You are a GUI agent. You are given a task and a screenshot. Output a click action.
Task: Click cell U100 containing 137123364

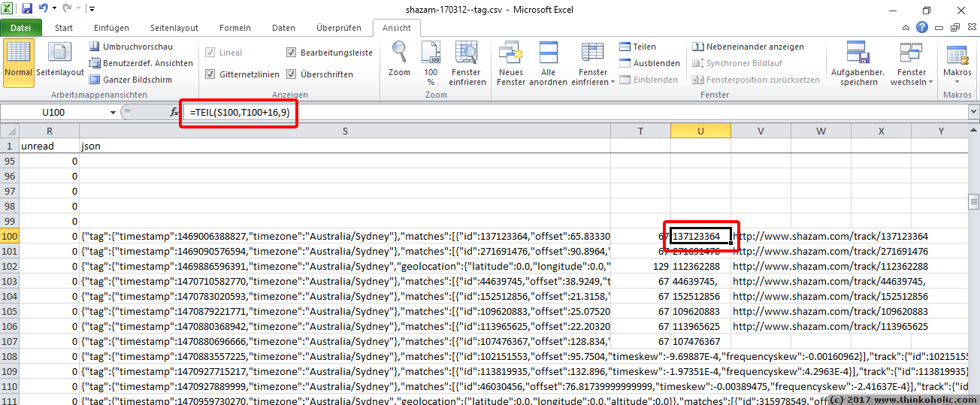click(700, 236)
